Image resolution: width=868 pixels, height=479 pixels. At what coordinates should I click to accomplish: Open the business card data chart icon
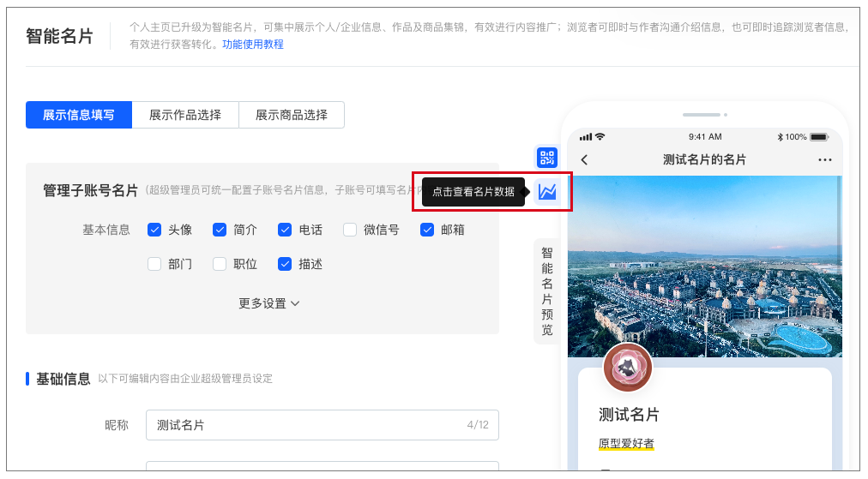pos(547,192)
